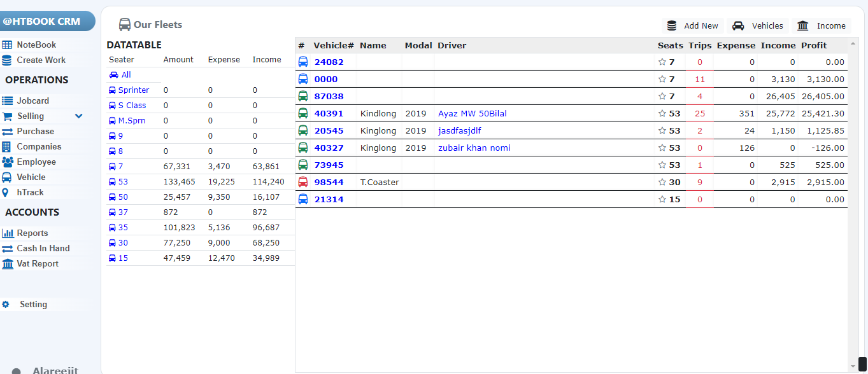Open Jobcard from the Operations menu
This screenshot has height=374, width=868.
(x=32, y=101)
